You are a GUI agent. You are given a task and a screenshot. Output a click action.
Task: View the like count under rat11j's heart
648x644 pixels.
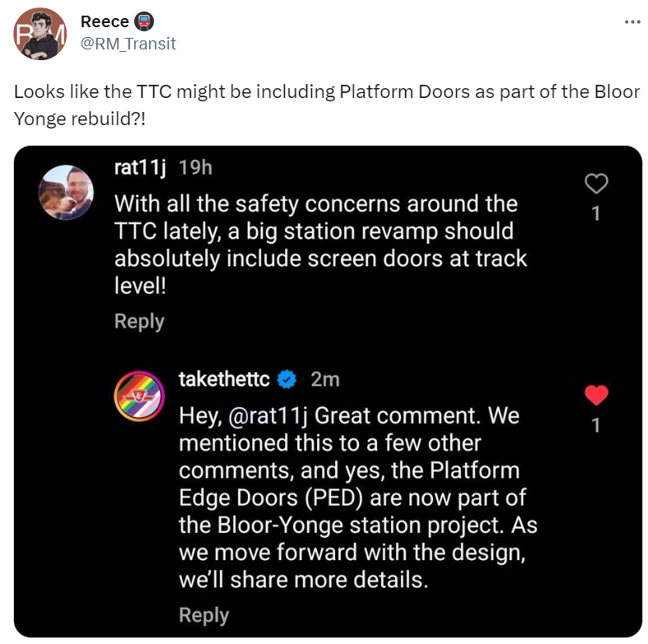point(596,213)
